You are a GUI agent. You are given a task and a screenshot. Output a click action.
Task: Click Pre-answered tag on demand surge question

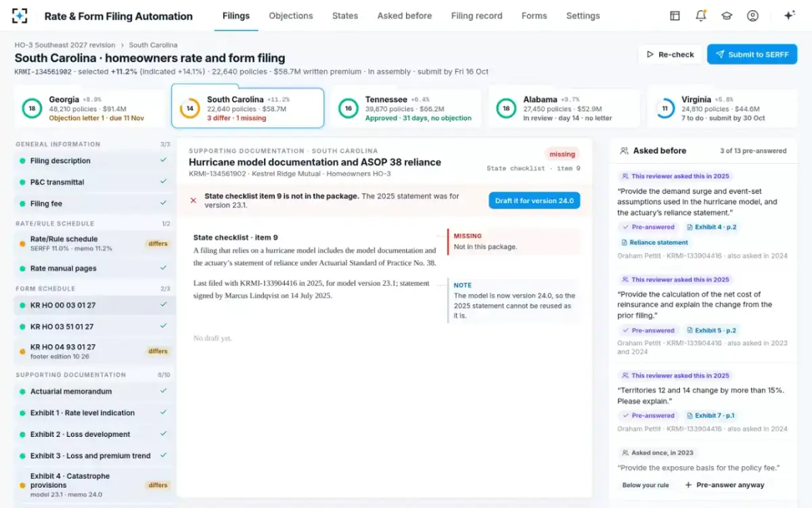(x=648, y=227)
